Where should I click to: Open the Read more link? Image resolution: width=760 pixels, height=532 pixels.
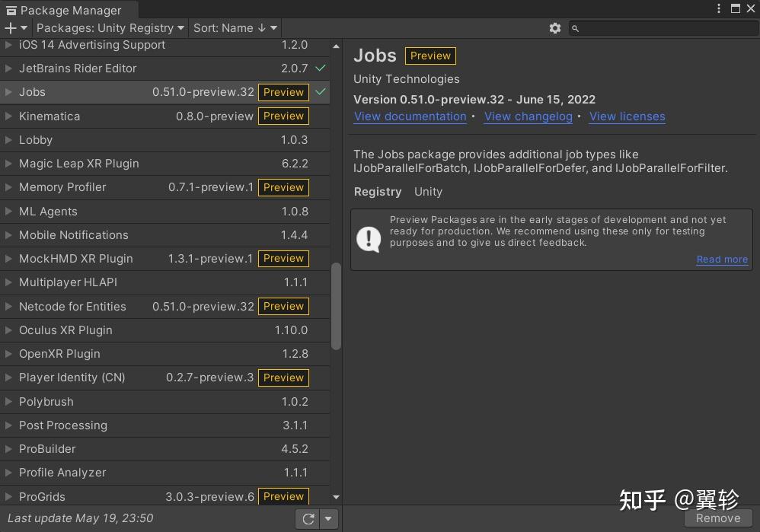(x=721, y=260)
